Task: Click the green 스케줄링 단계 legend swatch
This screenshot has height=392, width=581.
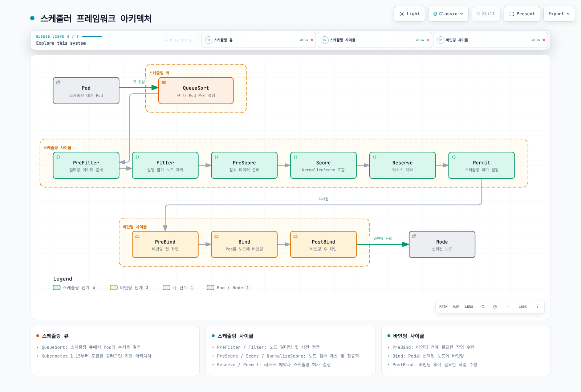Action: [x=57, y=287]
